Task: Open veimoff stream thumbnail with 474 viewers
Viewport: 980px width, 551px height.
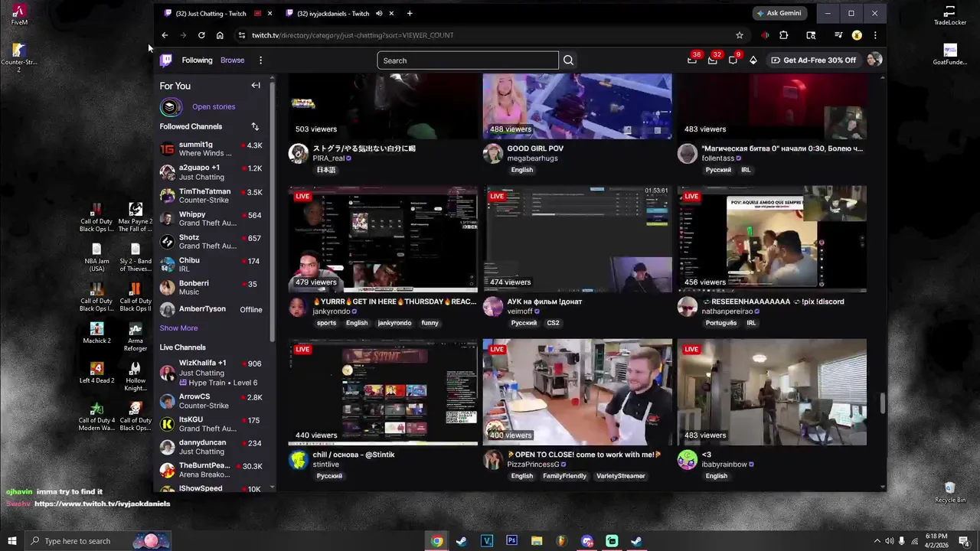Action: click(x=577, y=239)
